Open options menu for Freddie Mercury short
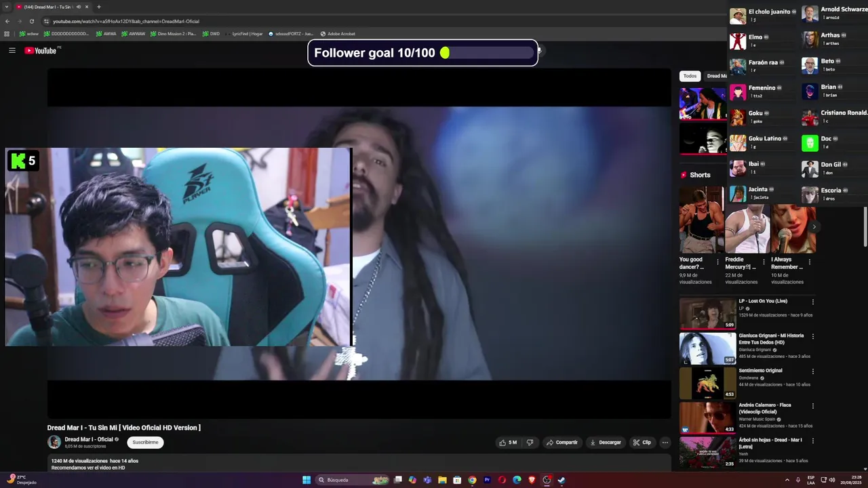This screenshot has width=868, height=488. 764,262
